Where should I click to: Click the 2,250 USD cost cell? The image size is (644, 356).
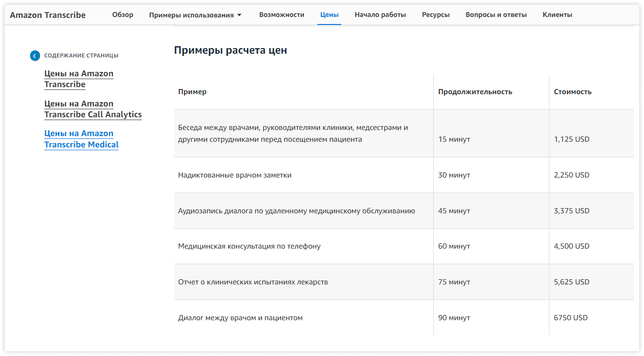pyautogui.click(x=592, y=175)
